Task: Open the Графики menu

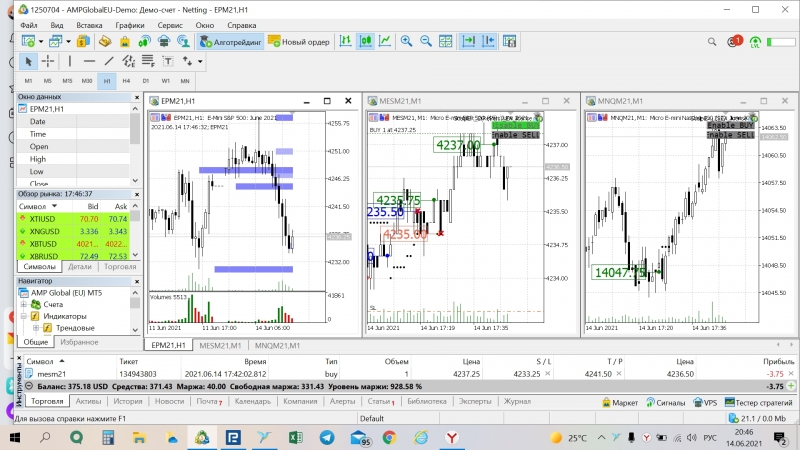Action: tap(130, 25)
